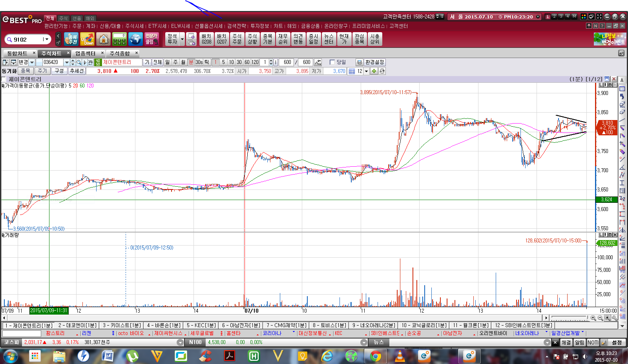The width and height of the screenshot is (628, 364).
Task: Open Internet Explorer from the taskbar
Action: point(327,356)
